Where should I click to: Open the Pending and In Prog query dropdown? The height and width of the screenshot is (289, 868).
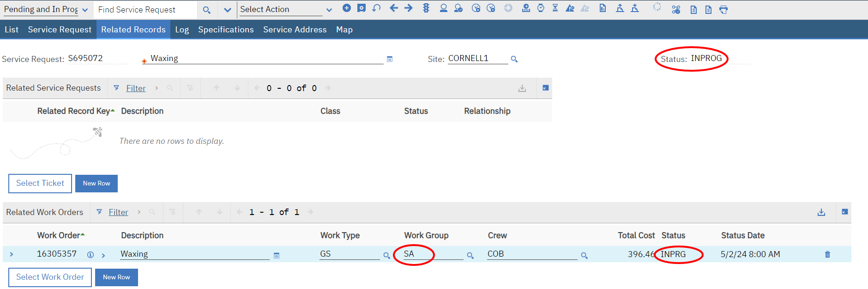(85, 10)
